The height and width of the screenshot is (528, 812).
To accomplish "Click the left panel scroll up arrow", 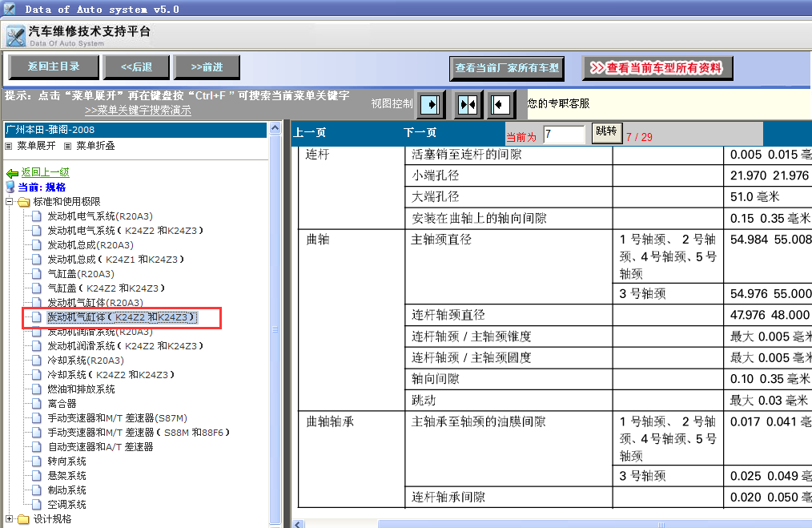I will pyautogui.click(x=275, y=128).
